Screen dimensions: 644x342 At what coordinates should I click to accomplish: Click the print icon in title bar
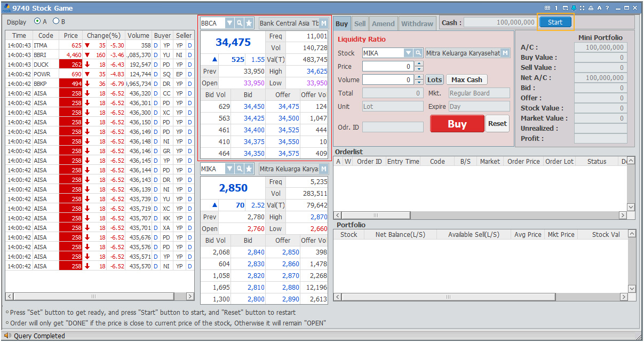point(591,8)
